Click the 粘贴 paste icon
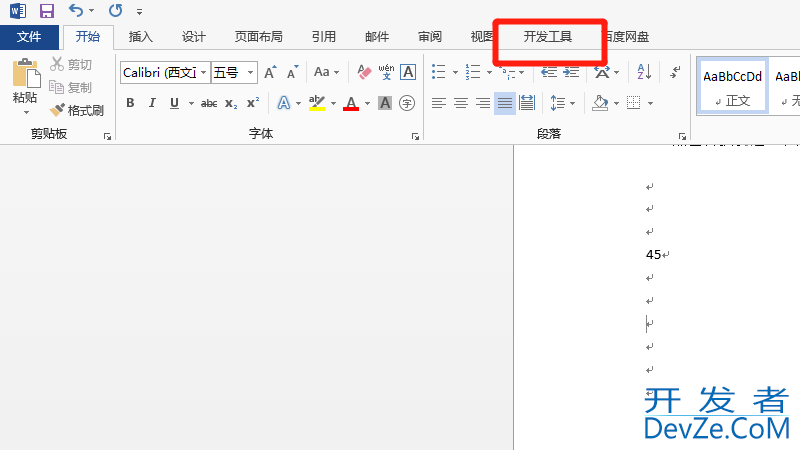The image size is (800, 450). click(x=26, y=74)
